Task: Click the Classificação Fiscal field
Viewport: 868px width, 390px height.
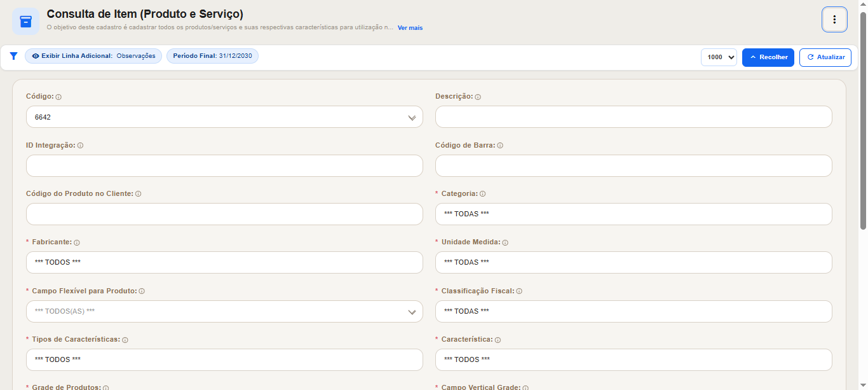Action: (x=634, y=311)
